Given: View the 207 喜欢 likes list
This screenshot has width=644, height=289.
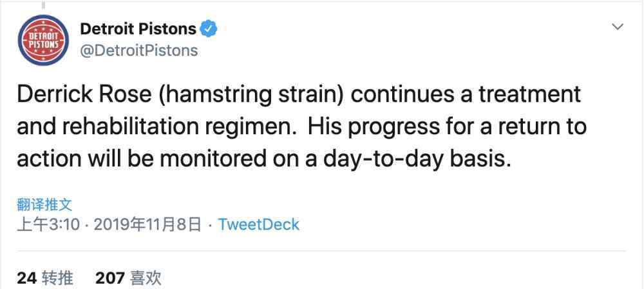Looking at the screenshot, I should pos(128,278).
